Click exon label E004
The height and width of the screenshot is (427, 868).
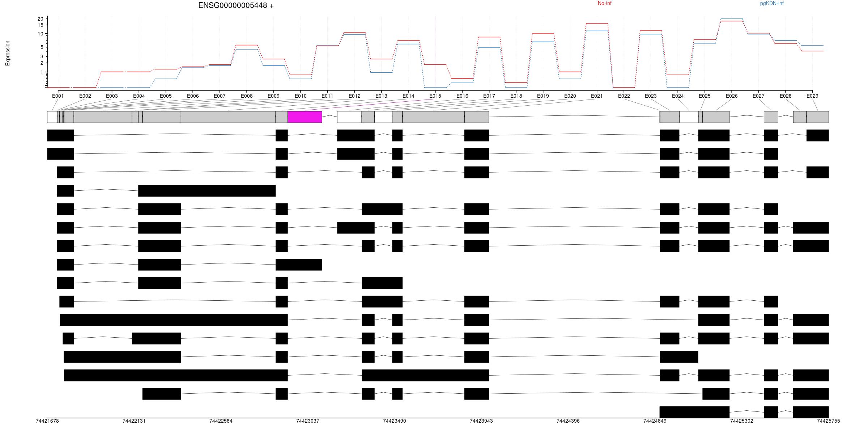(139, 96)
